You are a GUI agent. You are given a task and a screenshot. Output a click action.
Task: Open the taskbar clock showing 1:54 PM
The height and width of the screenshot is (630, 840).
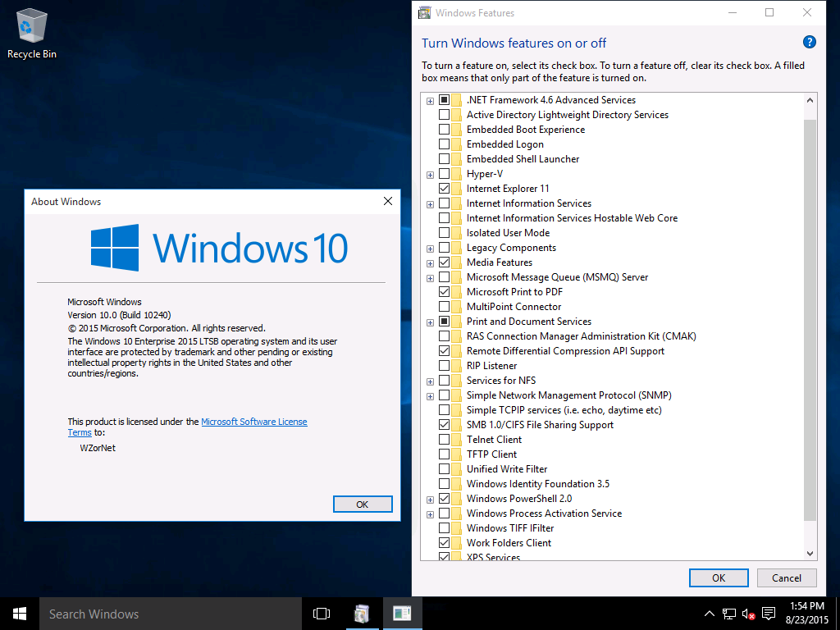pyautogui.click(x=807, y=614)
